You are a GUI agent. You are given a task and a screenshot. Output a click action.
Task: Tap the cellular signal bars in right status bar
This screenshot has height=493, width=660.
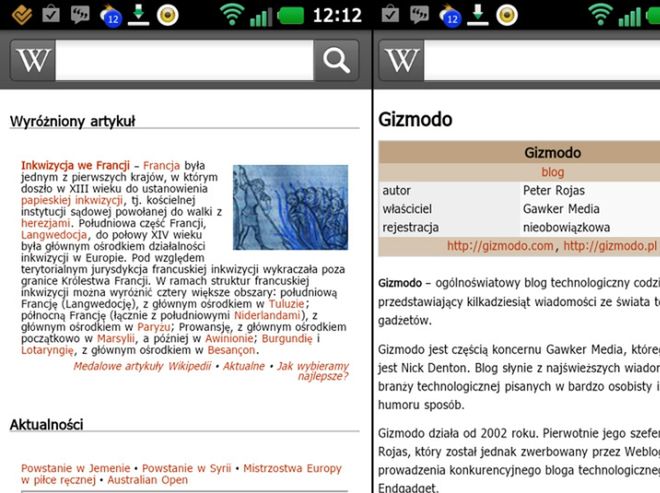tap(629, 16)
